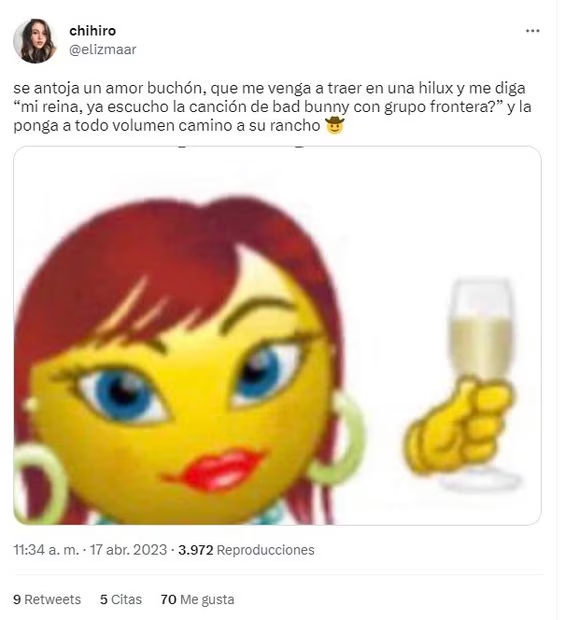Screen dimensions: 565x620
Task: Open the @elizmaar handle link
Action: [x=103, y=49]
